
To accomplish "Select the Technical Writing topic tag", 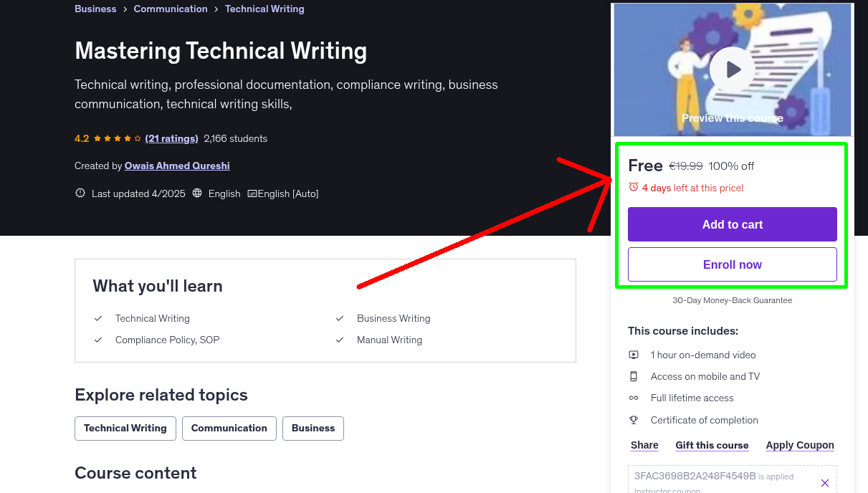I will pyautogui.click(x=125, y=428).
